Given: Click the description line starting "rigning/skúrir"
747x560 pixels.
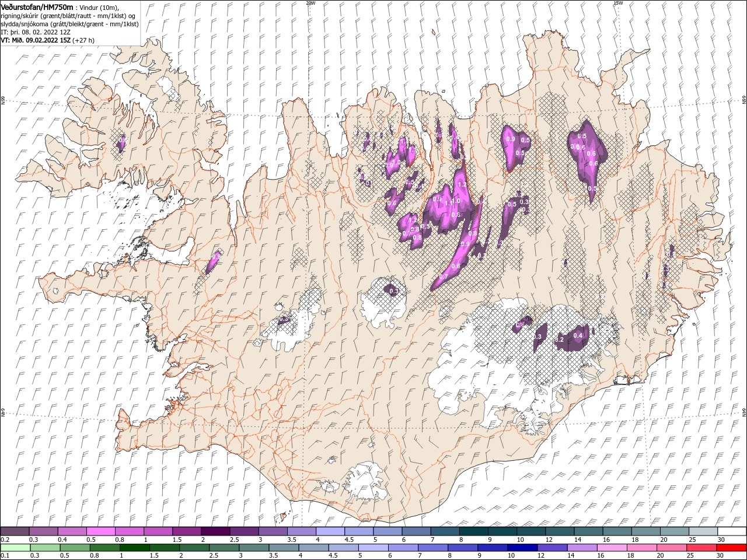Looking at the screenshot, I should [68, 16].
